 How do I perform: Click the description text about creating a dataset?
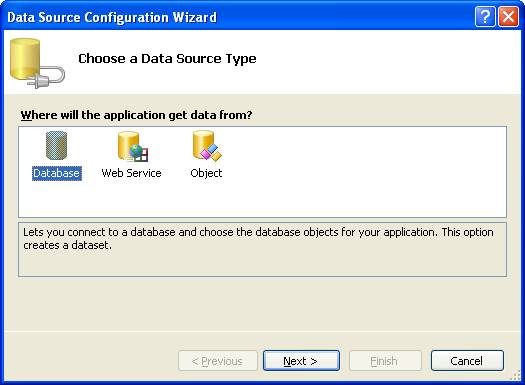coord(258,239)
